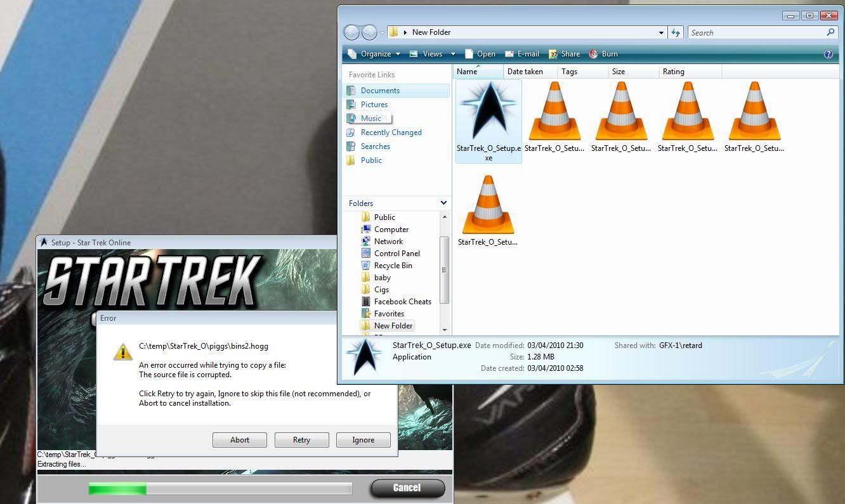The image size is (845, 504).
Task: Click the Burn disc toolbar icon
Action: point(594,54)
